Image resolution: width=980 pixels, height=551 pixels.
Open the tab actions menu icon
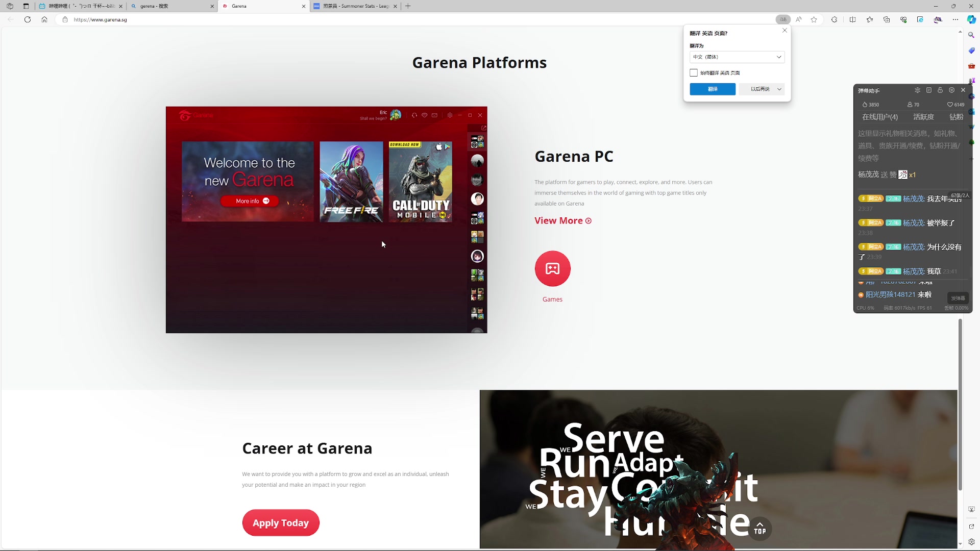(x=26, y=6)
